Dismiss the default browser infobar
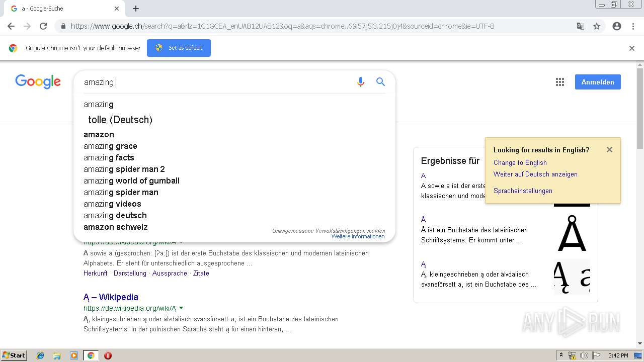The image size is (644, 362). coord(632,48)
